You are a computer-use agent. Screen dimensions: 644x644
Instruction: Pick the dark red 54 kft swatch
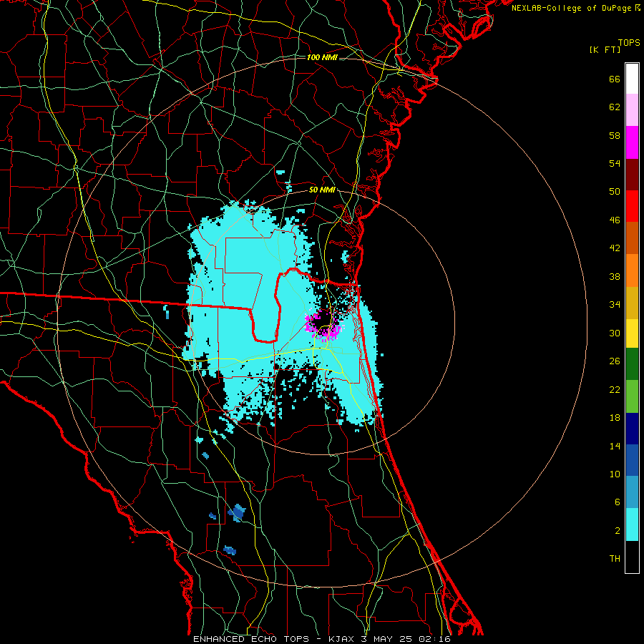[x=632, y=174]
